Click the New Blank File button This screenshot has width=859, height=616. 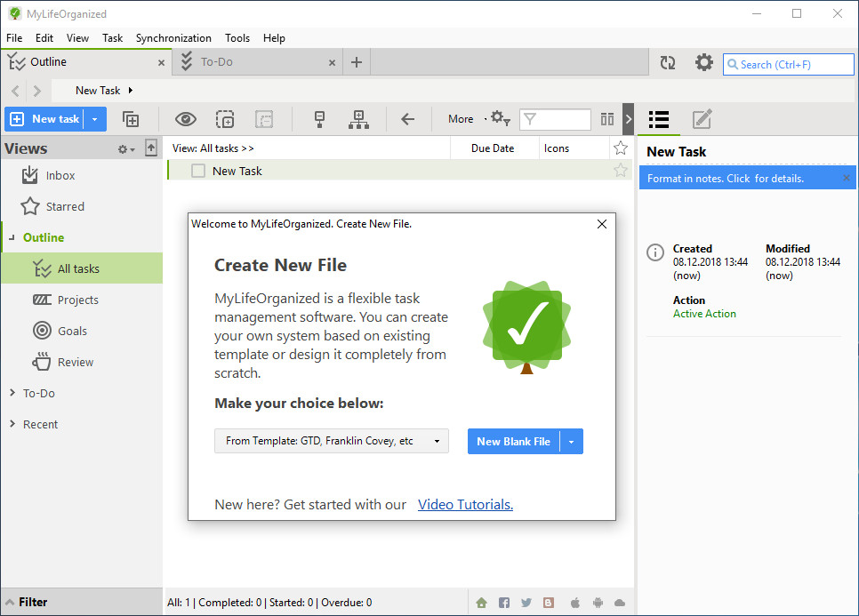point(513,441)
